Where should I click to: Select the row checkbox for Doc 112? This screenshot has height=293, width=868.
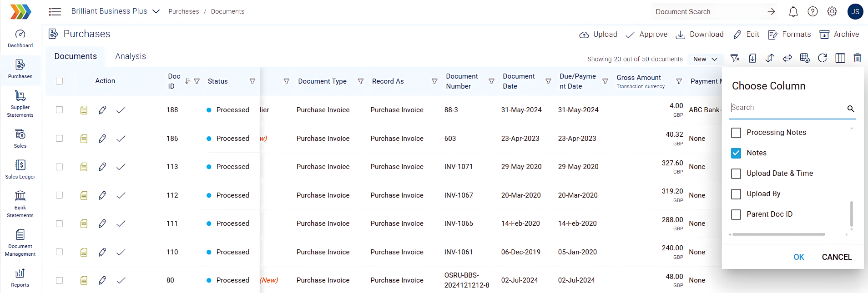tap(59, 195)
